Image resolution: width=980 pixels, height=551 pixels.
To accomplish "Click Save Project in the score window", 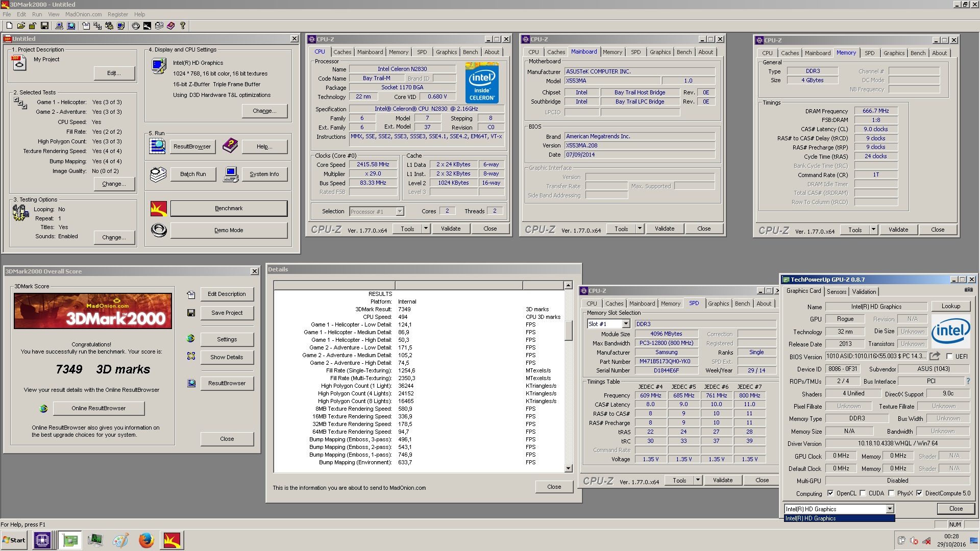I will 227,313.
